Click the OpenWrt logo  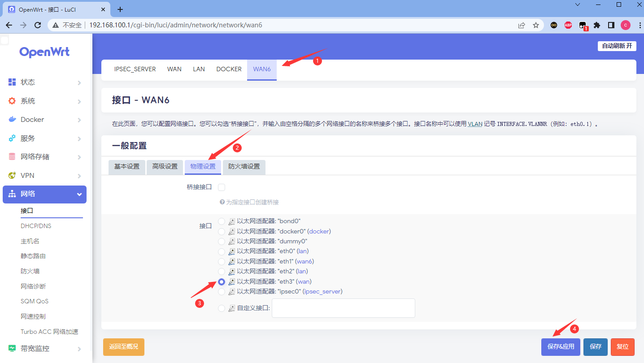pos(44,52)
